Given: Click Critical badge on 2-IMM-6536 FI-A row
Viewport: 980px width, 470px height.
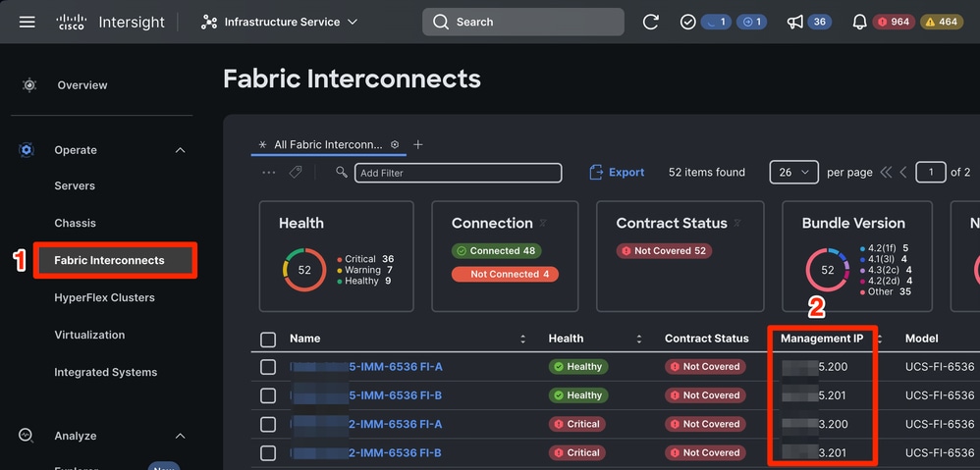Looking at the screenshot, I should (576, 425).
